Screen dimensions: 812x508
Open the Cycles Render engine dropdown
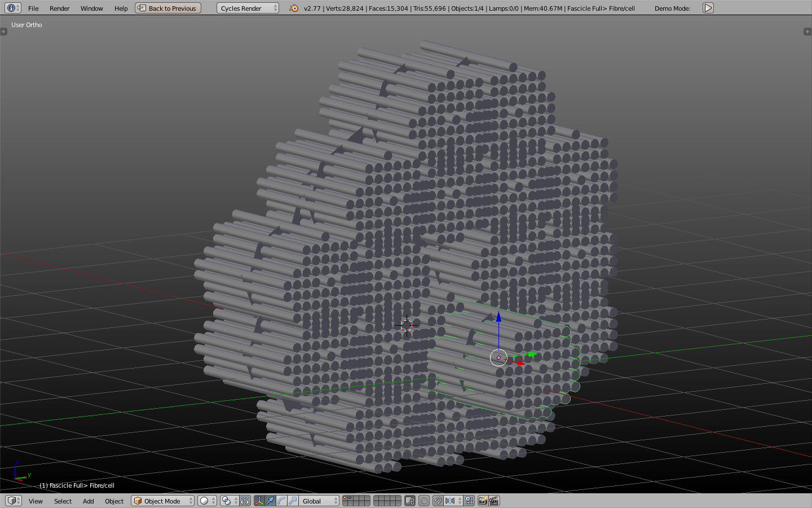pyautogui.click(x=248, y=8)
